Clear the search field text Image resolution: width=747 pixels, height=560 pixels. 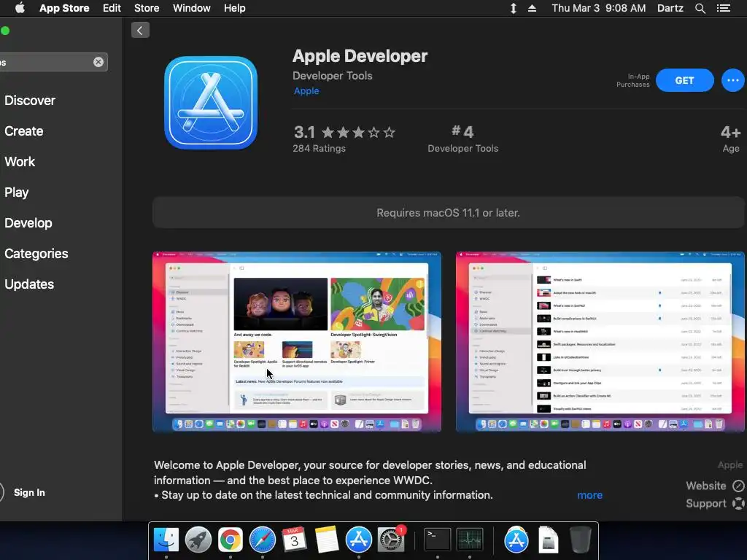98,62
